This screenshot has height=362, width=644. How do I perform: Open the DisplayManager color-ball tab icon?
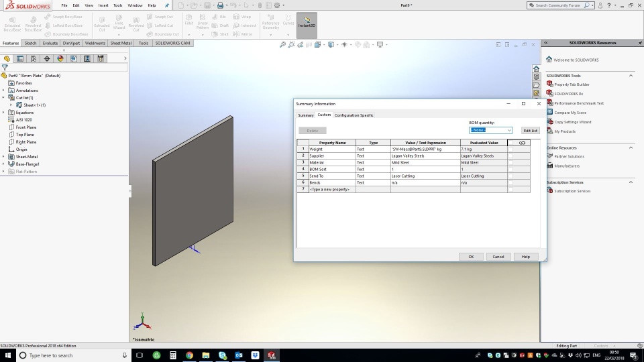60,59
